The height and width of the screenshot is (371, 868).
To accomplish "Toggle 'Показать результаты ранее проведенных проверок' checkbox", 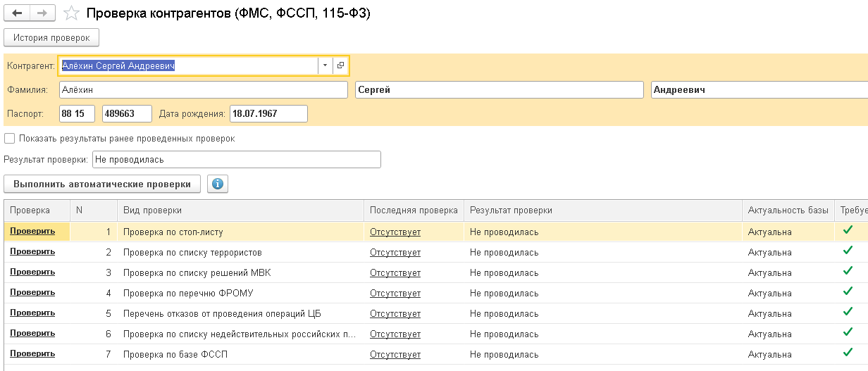I will tap(9, 139).
